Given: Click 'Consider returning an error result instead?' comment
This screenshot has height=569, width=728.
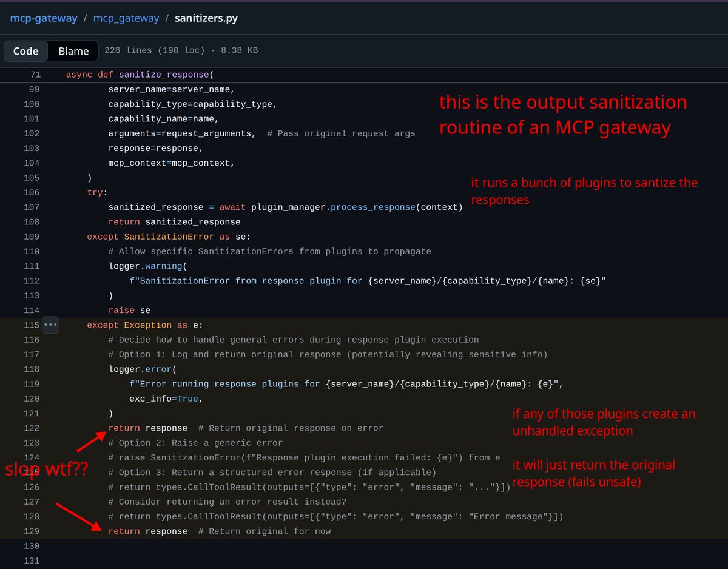Looking at the screenshot, I should (227, 502).
